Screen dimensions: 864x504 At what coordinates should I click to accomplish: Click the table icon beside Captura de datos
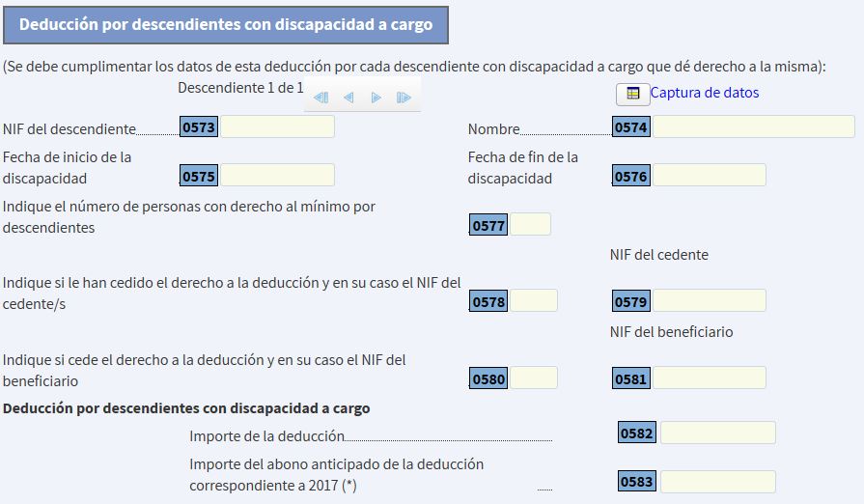coord(632,94)
